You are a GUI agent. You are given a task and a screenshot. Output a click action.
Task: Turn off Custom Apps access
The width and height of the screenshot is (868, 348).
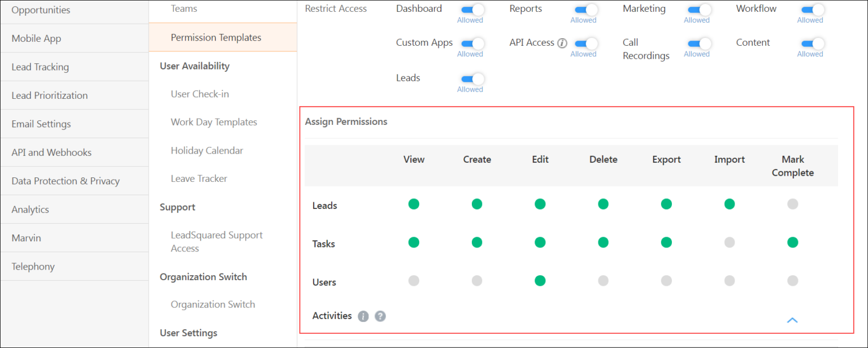click(x=470, y=42)
